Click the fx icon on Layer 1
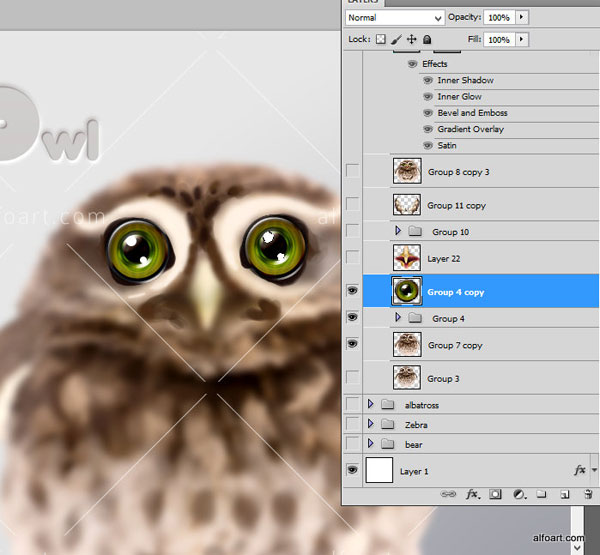The height and width of the screenshot is (555, 600). point(580,470)
